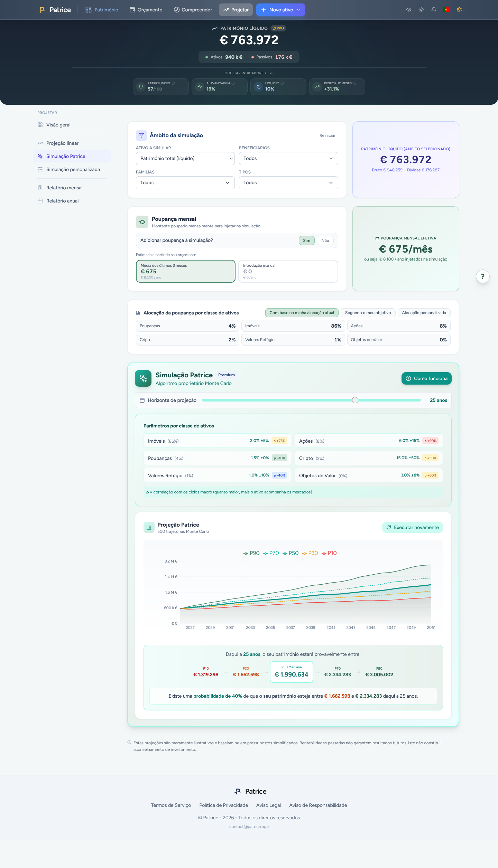Image resolution: width=498 pixels, height=868 pixels.
Task: Click the footer Patrice logo
Action: tap(251, 791)
